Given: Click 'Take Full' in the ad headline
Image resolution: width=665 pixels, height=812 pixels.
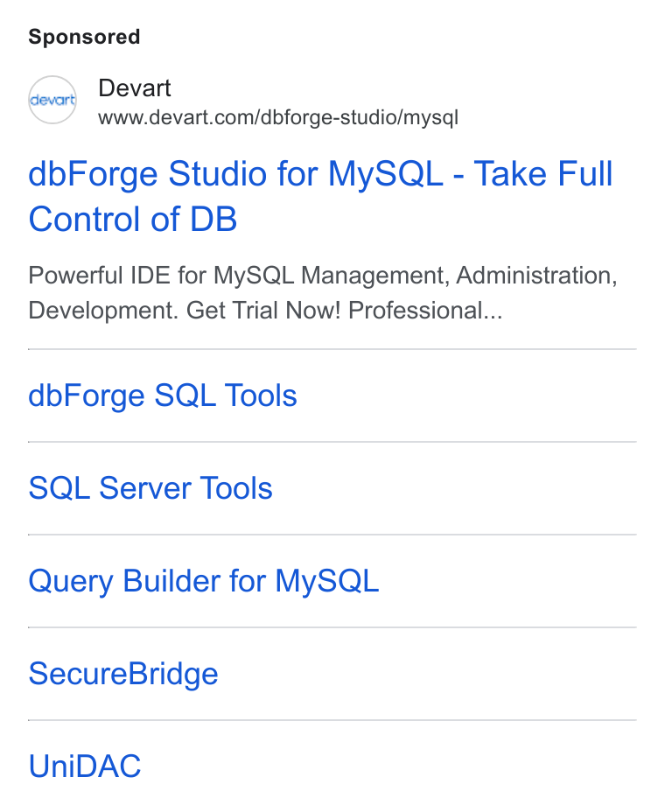Looking at the screenshot, I should pos(543,173).
